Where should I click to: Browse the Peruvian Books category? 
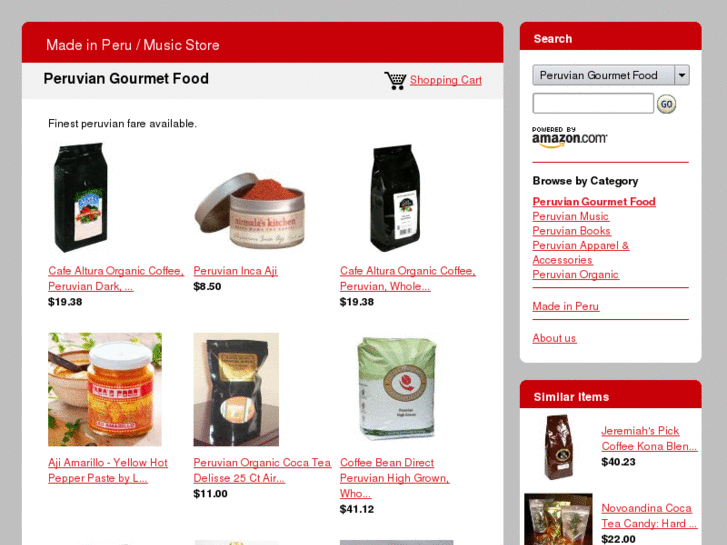click(x=571, y=231)
